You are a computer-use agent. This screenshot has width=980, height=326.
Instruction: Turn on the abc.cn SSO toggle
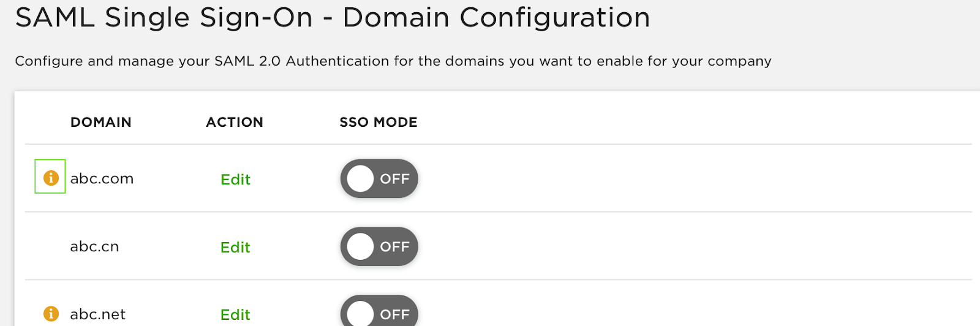[x=379, y=246]
